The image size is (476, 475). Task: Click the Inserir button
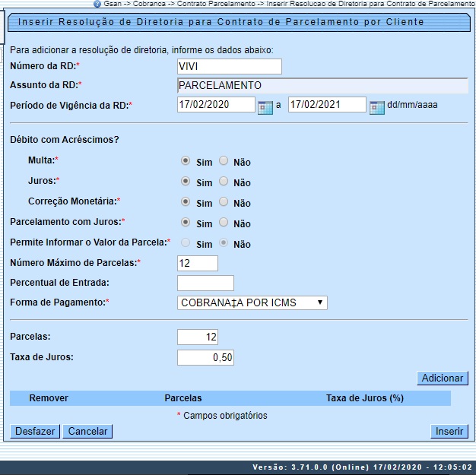pyautogui.click(x=449, y=431)
